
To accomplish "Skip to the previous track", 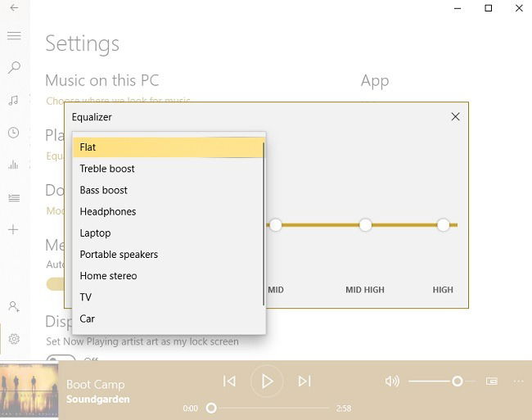I will (229, 381).
